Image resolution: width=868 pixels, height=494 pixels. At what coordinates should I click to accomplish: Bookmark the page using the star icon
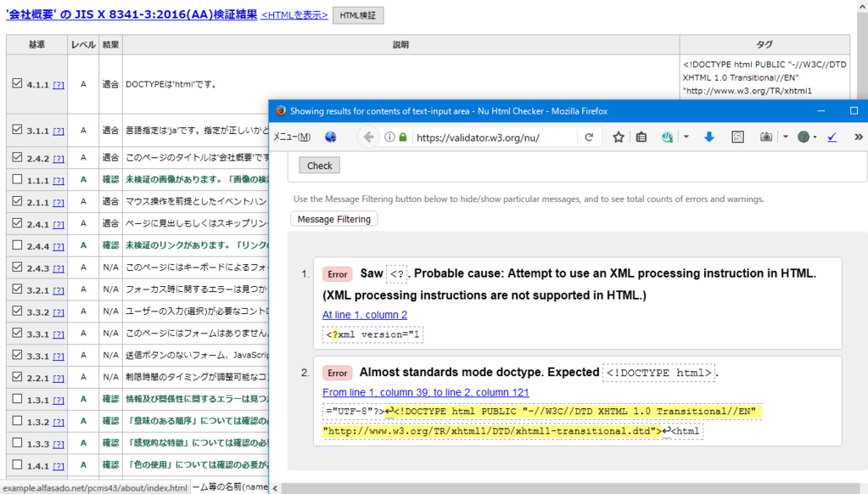pyautogui.click(x=619, y=136)
